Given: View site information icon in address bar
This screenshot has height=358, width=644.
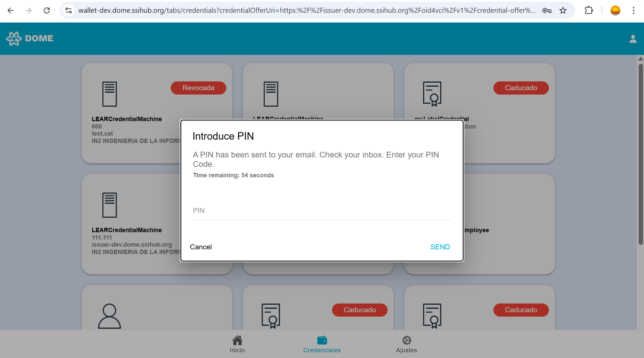Looking at the screenshot, I should (69, 10).
